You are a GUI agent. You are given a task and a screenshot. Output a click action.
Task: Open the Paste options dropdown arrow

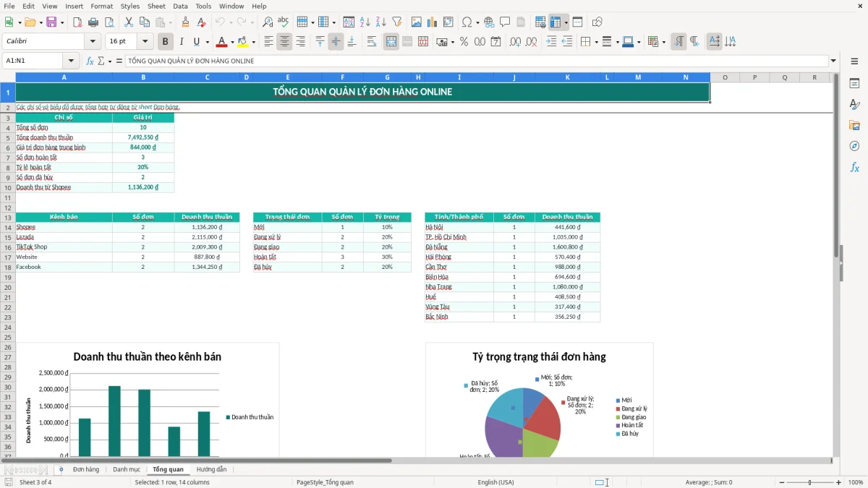[x=170, y=22]
